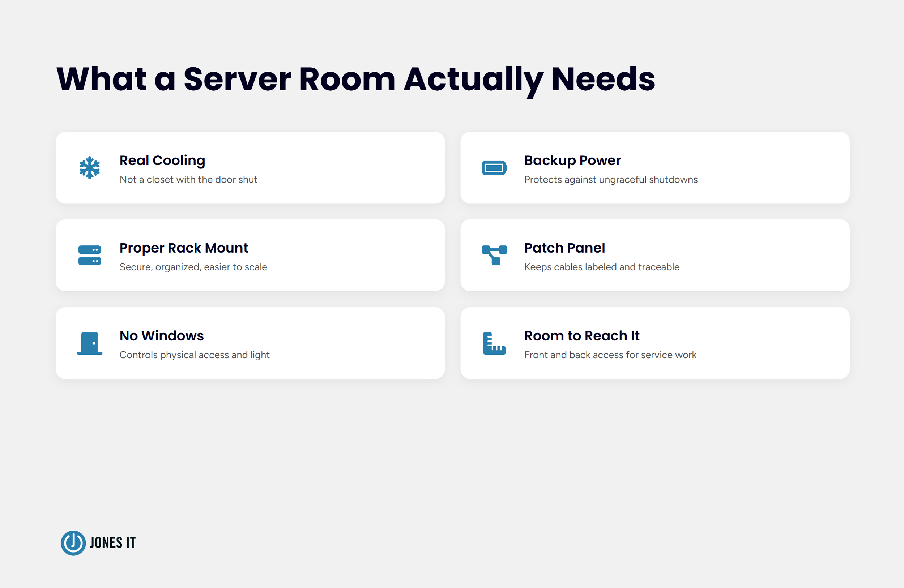Click 'Protects against ungraceful shutdowns' text
The height and width of the screenshot is (588, 904).
(611, 180)
